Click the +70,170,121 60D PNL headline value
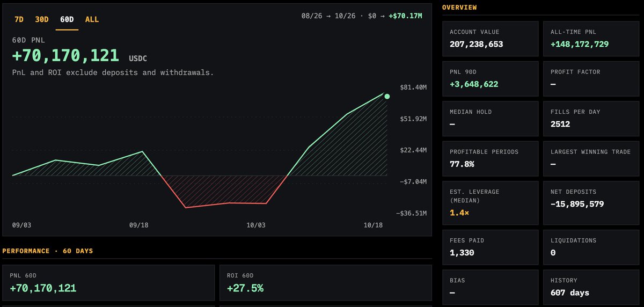This screenshot has height=307, width=644. tap(65, 55)
